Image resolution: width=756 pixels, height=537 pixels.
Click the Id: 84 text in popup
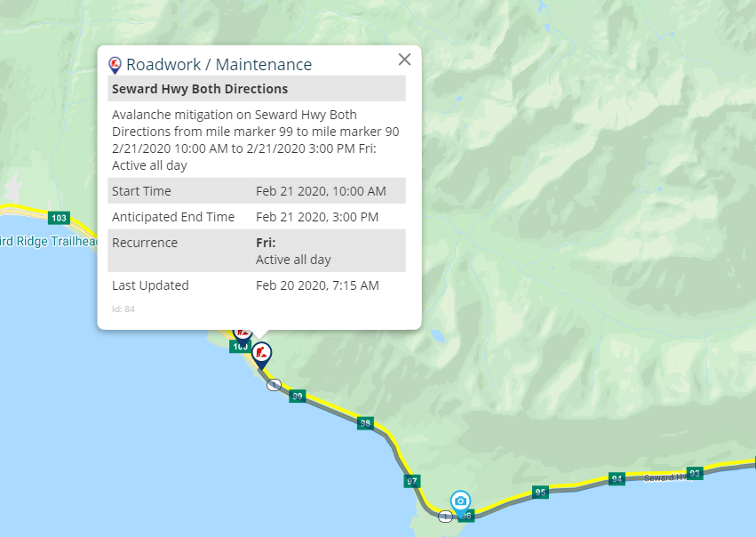123,309
